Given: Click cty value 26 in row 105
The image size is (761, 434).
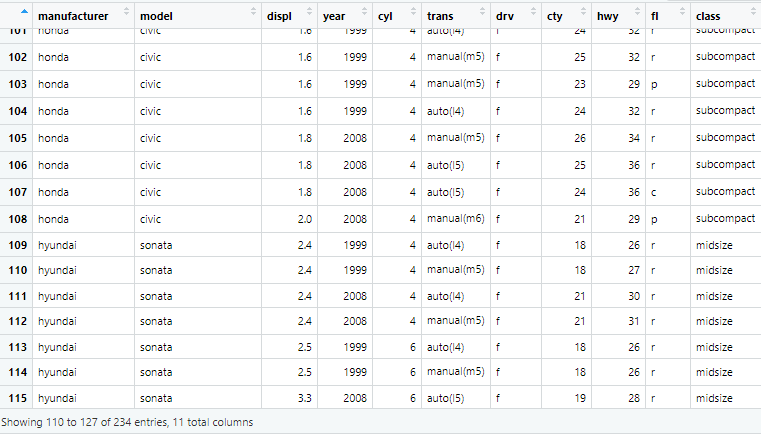Looking at the screenshot, I should coord(580,138).
